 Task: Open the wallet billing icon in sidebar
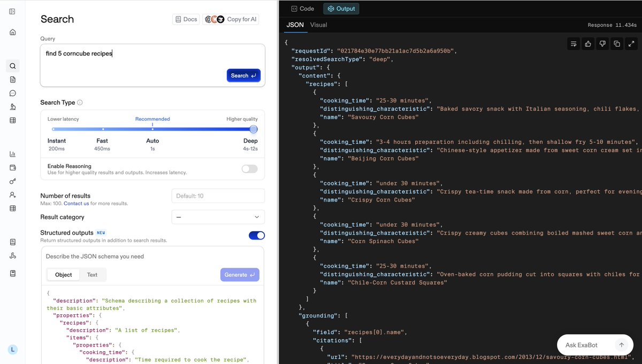click(x=12, y=167)
